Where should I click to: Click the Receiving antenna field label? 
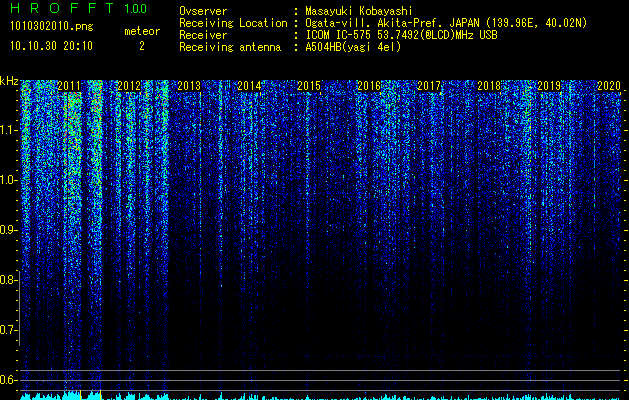click(x=230, y=47)
